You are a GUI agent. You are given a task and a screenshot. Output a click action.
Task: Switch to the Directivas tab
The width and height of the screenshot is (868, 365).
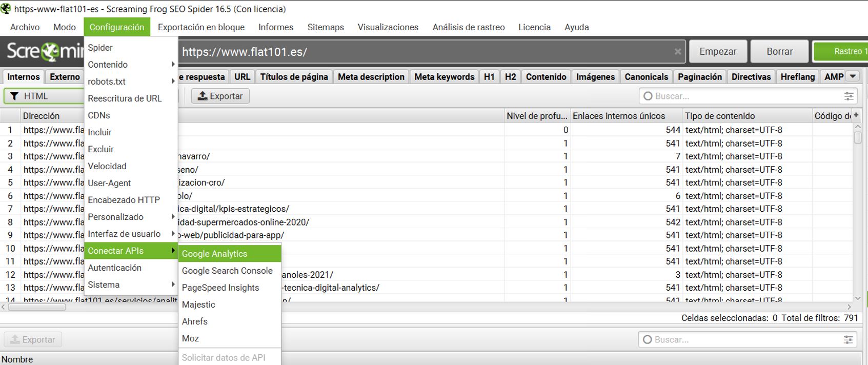pyautogui.click(x=751, y=76)
